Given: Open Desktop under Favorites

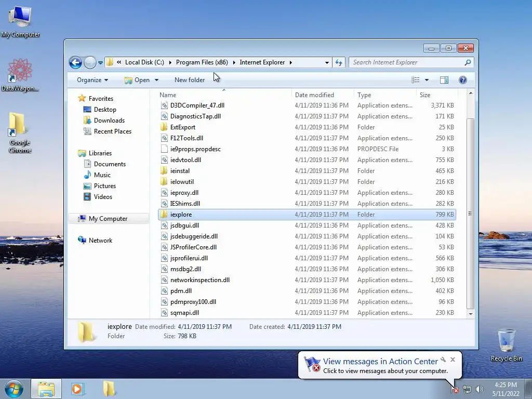Looking at the screenshot, I should tap(105, 110).
